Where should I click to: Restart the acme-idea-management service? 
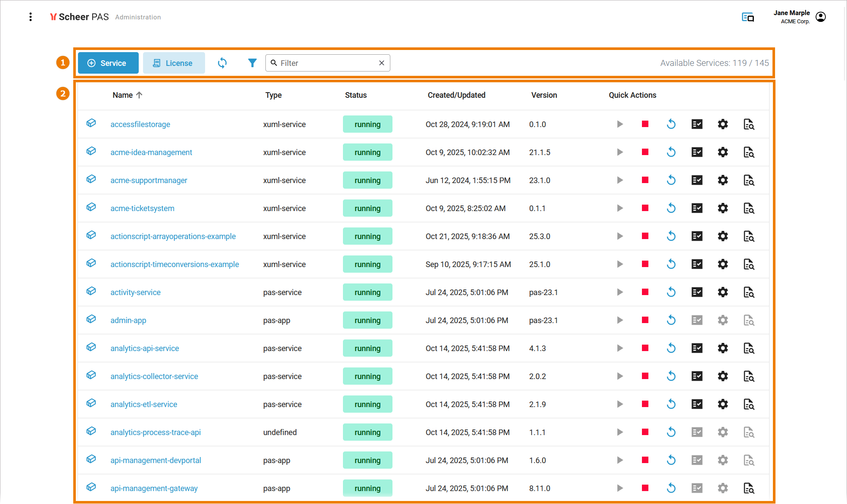pyautogui.click(x=671, y=152)
